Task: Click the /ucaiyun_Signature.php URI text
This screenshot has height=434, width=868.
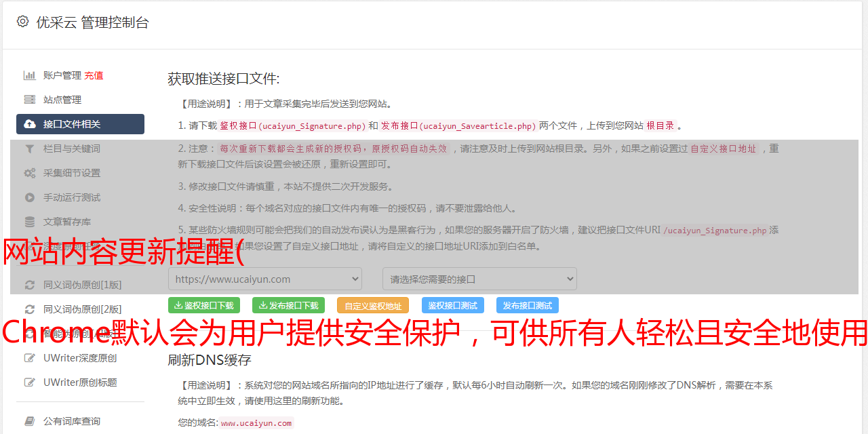Action: point(715,231)
